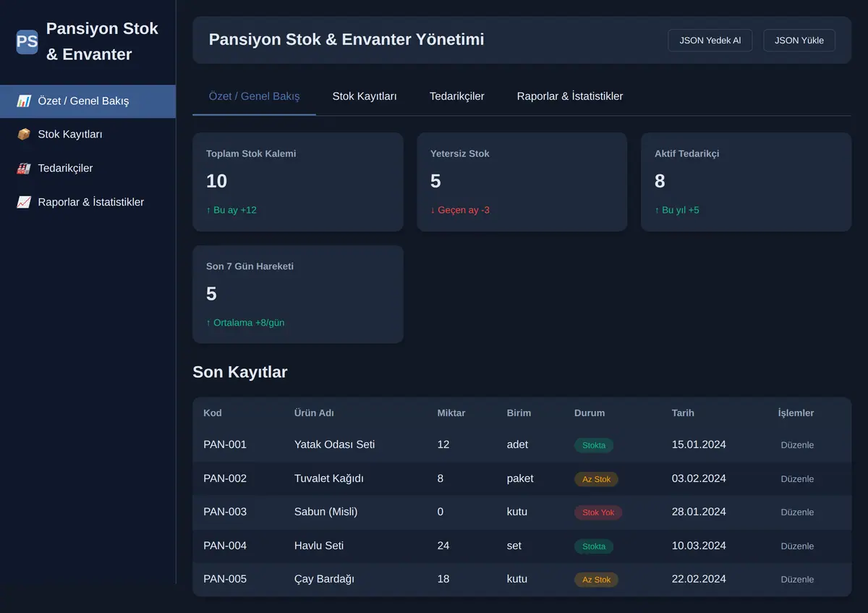Edit the PAN-001 Yatak Odası Seti row
Viewport: 868px width, 613px height.
[x=797, y=445]
